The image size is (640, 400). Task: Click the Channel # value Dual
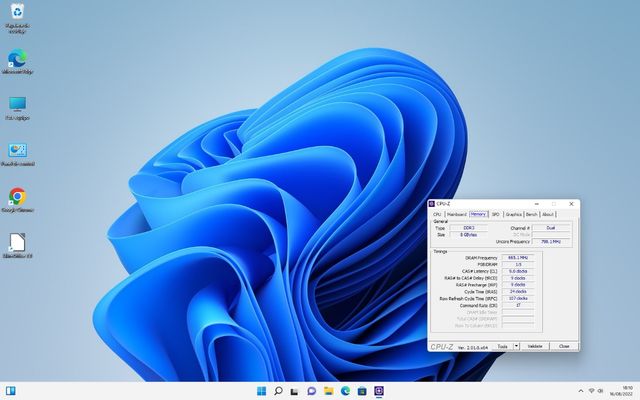(x=551, y=228)
